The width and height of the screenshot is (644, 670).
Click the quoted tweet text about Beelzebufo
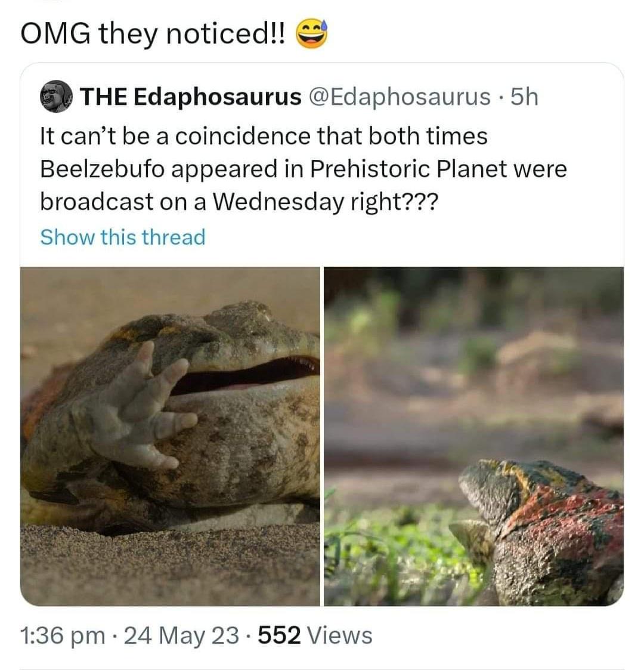303,169
